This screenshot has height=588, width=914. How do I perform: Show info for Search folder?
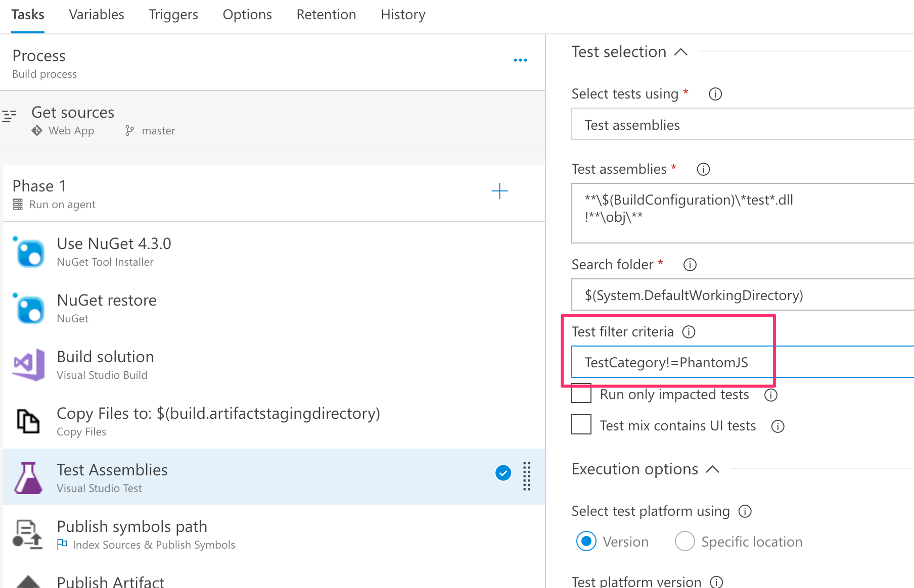(x=690, y=265)
